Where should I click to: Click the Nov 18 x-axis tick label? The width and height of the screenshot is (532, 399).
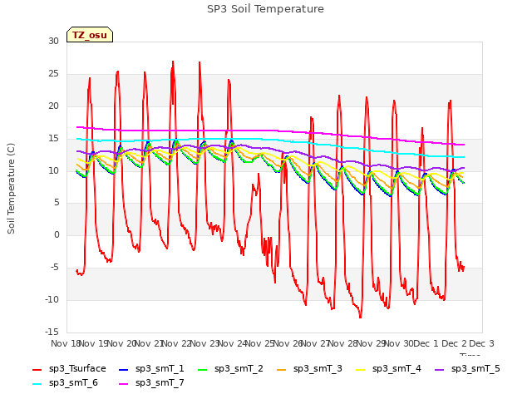(65, 343)
